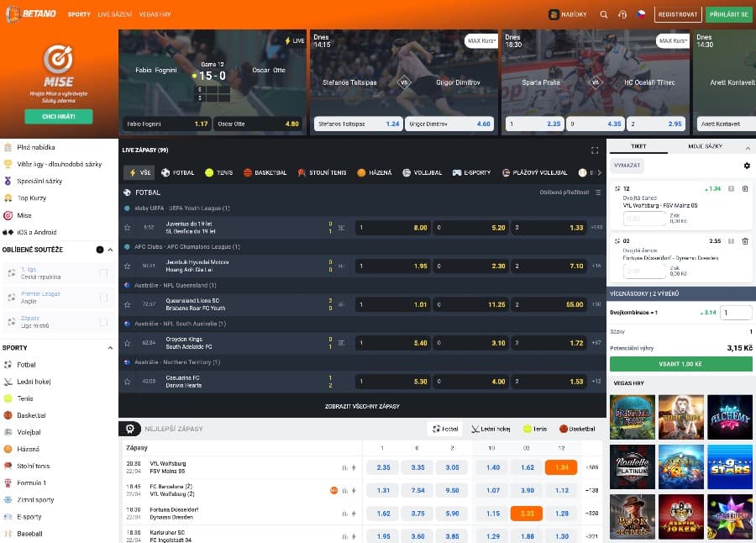Screen dimensions: 756x543
Task: Open betslip settings gear icon
Action: (747, 166)
